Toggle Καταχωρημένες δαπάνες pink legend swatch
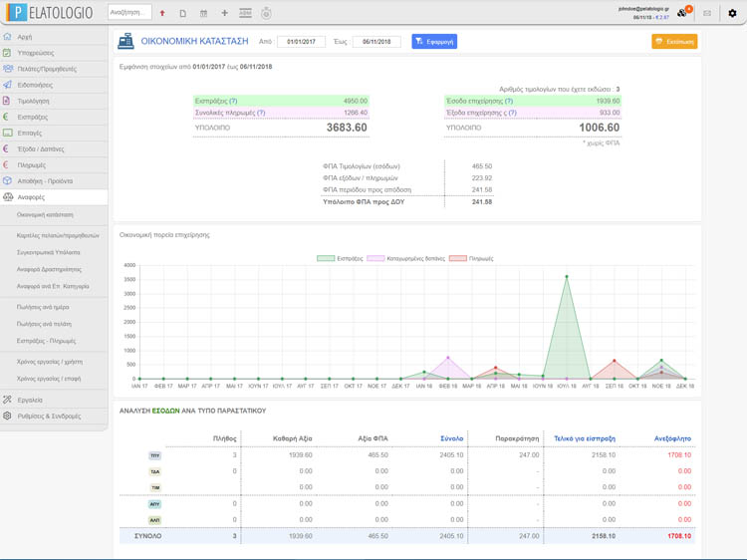The image size is (747, 560). point(375,258)
